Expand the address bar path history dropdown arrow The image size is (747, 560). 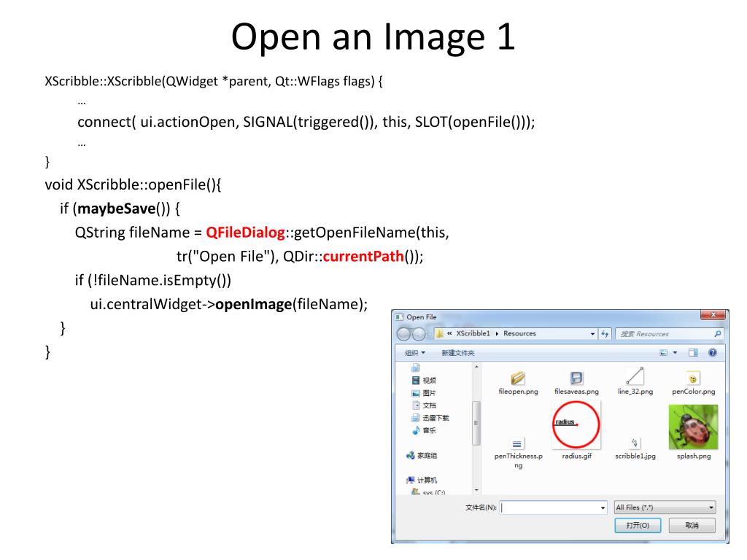(592, 334)
